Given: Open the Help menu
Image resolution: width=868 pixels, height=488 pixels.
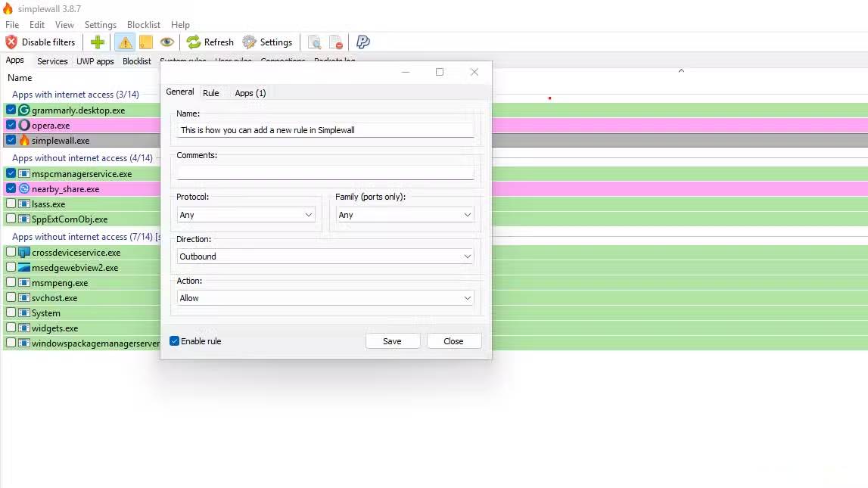Looking at the screenshot, I should [180, 25].
